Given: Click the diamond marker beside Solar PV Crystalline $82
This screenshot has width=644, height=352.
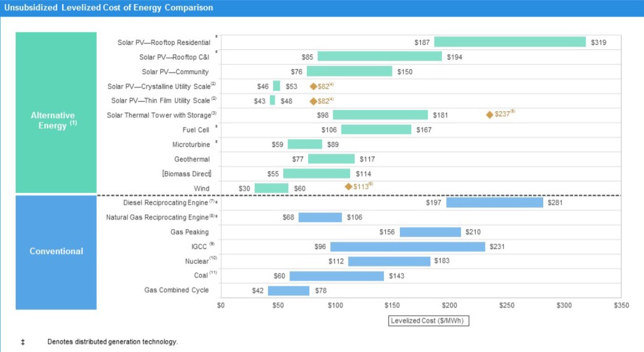Looking at the screenshot, I should coord(313,86).
